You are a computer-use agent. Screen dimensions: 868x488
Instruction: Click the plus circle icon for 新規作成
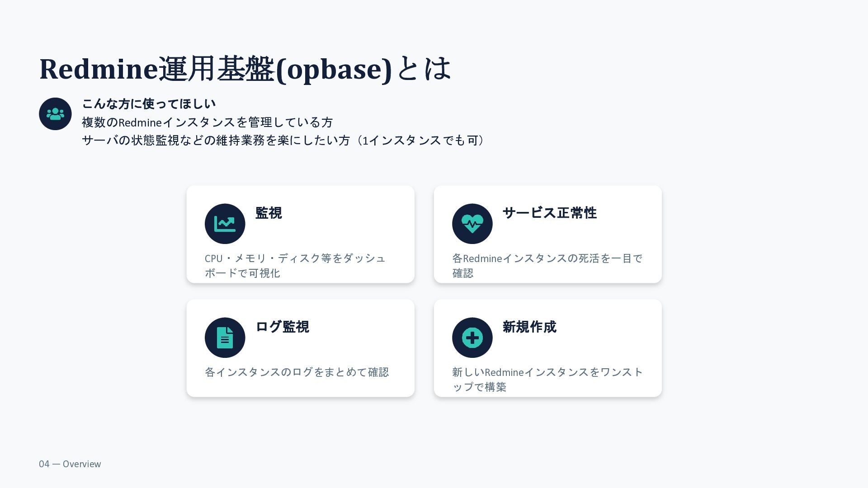tap(472, 338)
